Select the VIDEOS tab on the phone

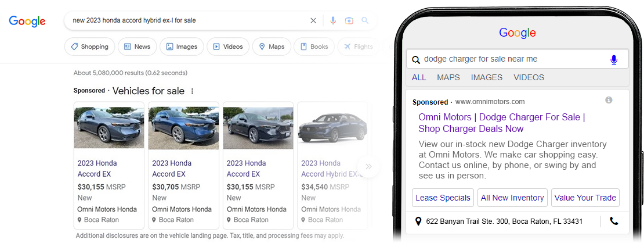point(529,77)
